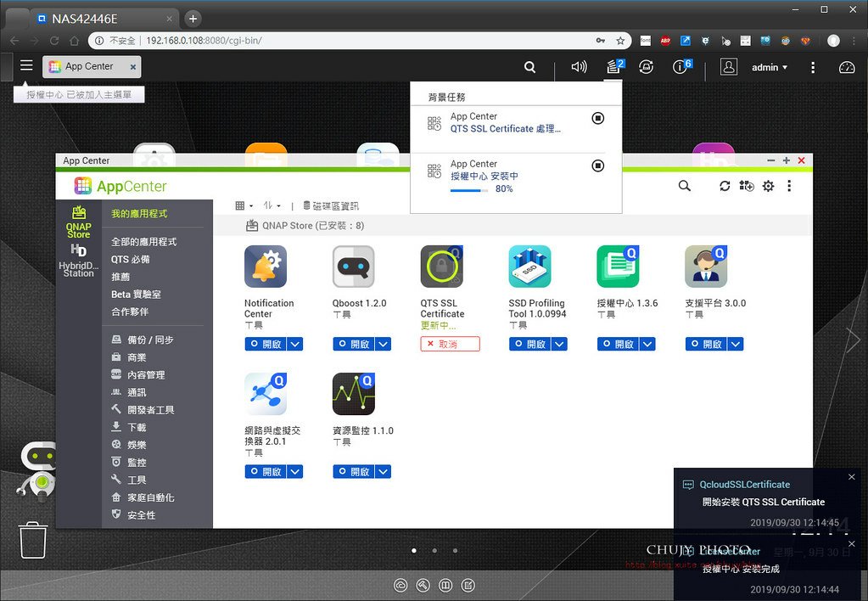Click the Qboost app icon
This screenshot has width=868, height=601.
[x=354, y=267]
